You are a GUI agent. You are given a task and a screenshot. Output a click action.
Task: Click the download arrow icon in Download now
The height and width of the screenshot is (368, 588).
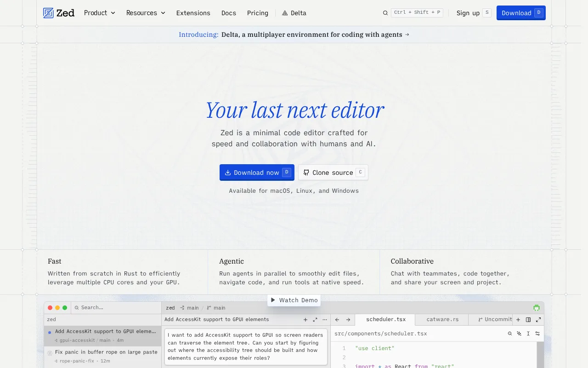228,172
